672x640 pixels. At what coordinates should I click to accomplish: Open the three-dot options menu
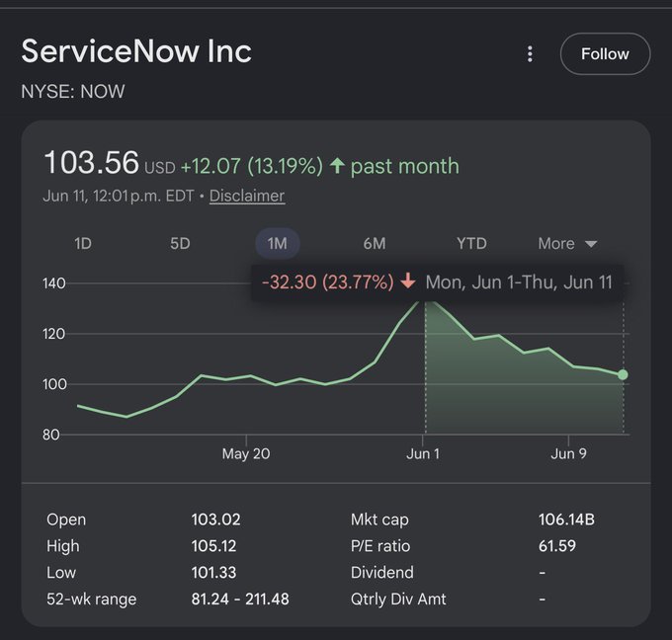click(530, 54)
